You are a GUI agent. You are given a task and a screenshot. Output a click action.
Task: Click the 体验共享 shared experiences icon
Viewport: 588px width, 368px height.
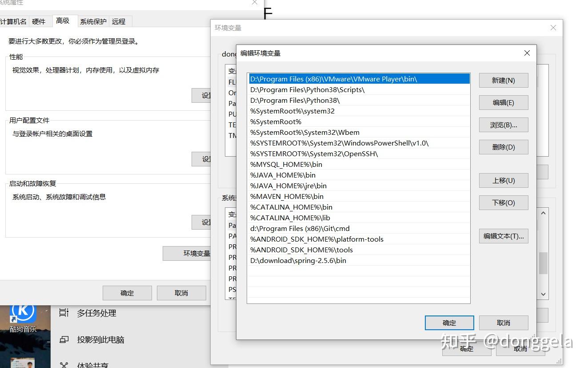[64, 364]
